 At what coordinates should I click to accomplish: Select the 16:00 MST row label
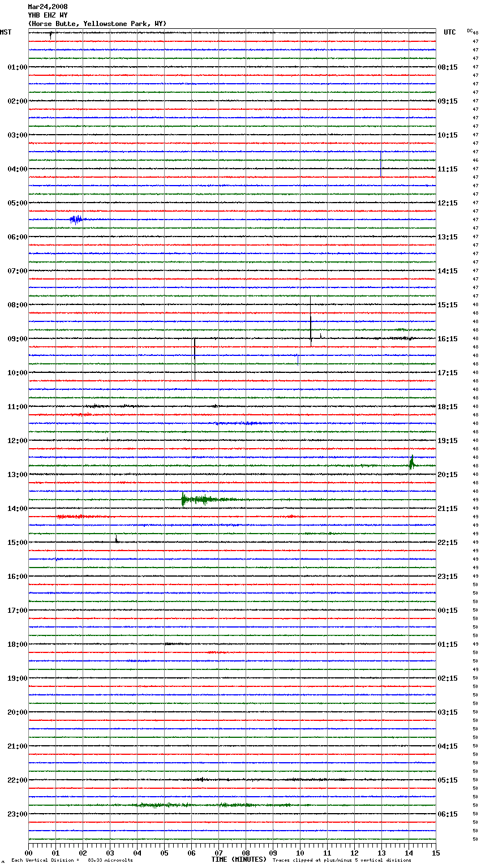(18, 577)
